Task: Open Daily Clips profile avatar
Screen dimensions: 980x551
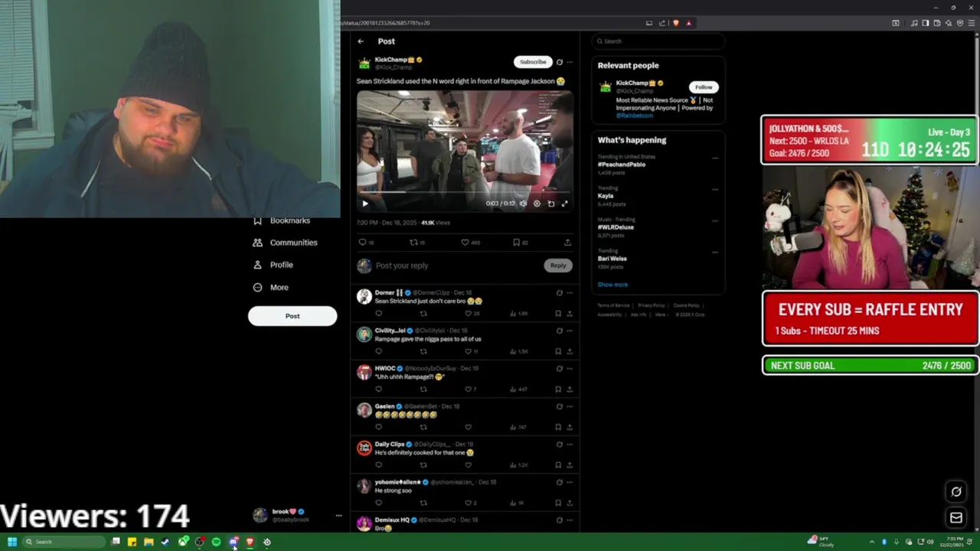Action: [x=364, y=448]
